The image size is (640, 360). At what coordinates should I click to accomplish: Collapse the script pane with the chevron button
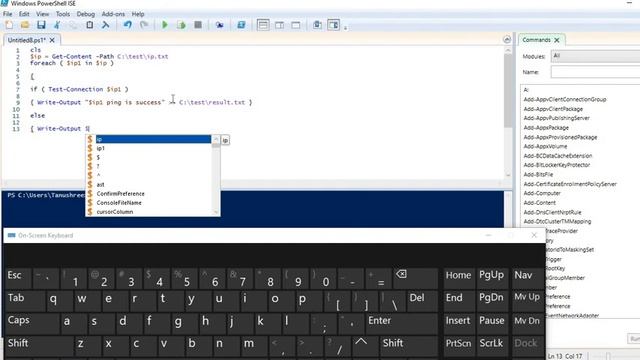(x=507, y=40)
